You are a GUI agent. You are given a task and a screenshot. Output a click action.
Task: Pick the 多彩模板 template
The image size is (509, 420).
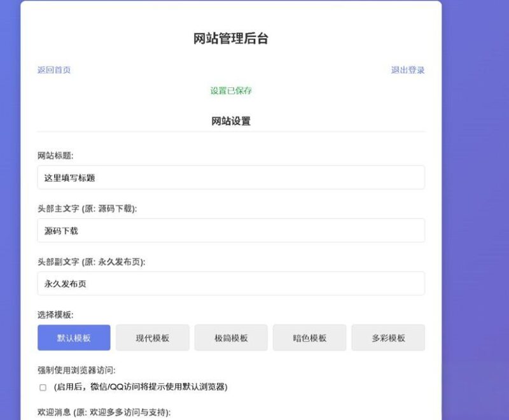388,338
